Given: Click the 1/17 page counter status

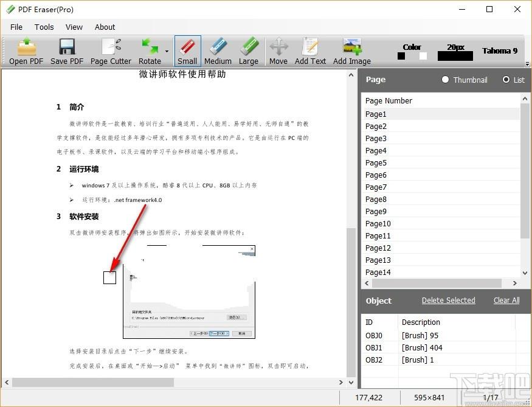Looking at the screenshot, I should coord(491,398).
